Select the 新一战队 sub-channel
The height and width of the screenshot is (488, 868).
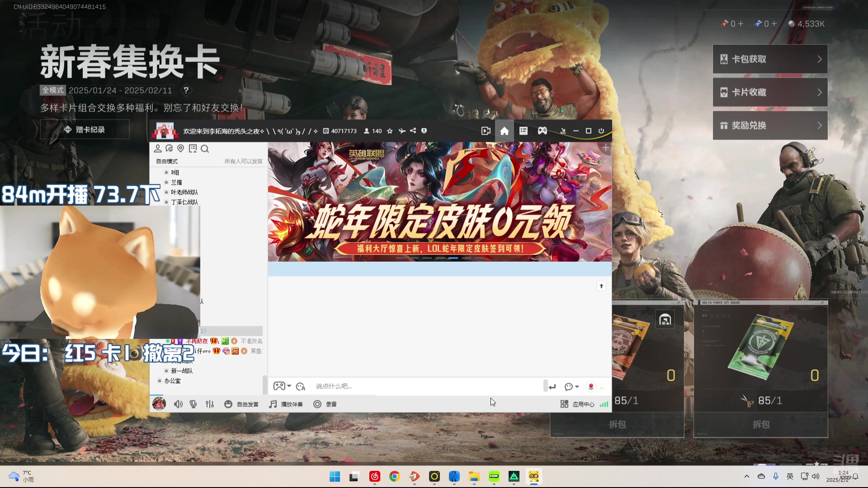(x=182, y=371)
